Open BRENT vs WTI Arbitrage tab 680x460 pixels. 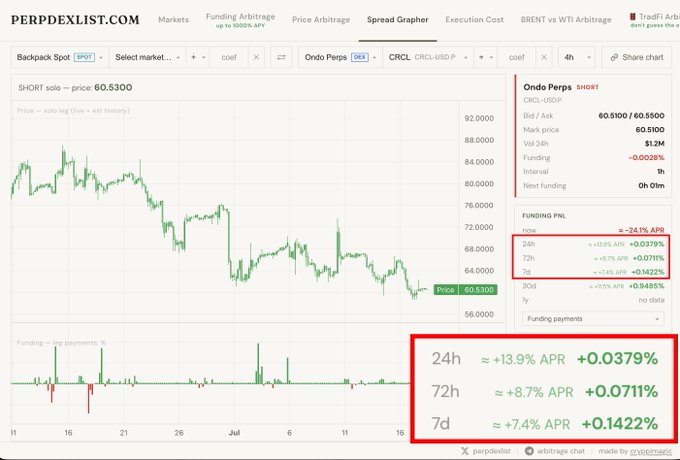[566, 20]
